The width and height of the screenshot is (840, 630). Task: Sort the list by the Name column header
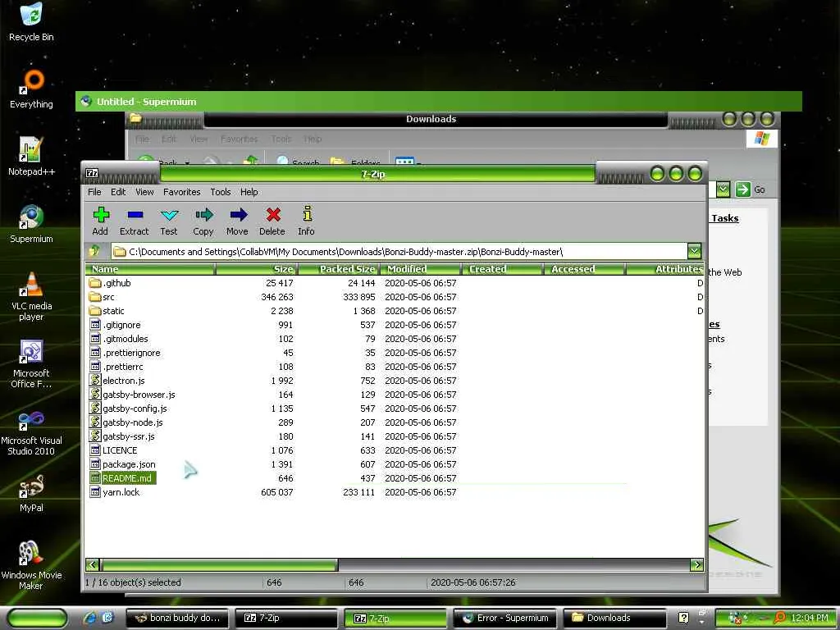tap(150, 269)
